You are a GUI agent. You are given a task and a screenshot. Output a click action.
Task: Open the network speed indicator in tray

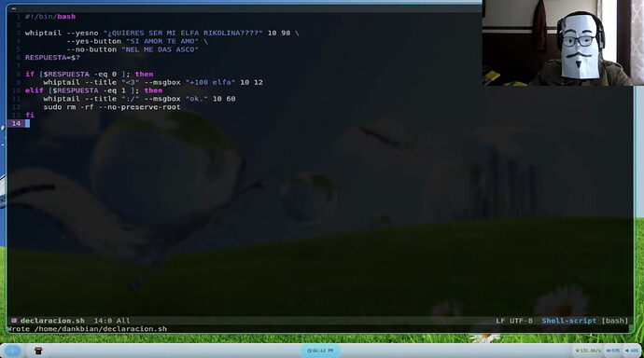[588, 351]
